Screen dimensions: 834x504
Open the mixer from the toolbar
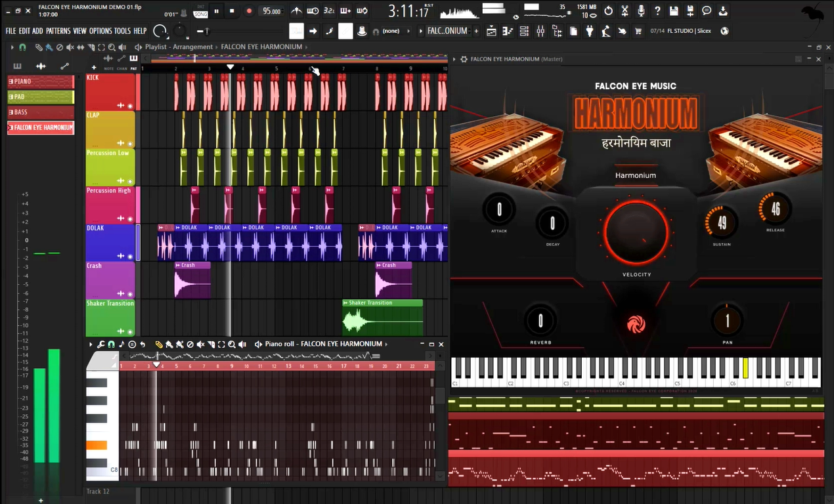pyautogui.click(x=540, y=31)
